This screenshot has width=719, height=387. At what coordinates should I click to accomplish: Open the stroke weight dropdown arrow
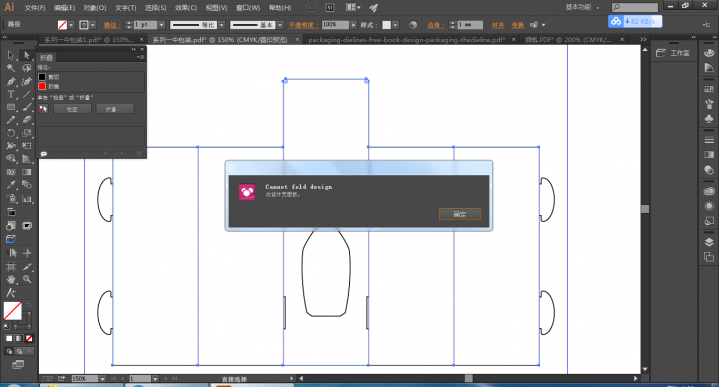click(161, 25)
